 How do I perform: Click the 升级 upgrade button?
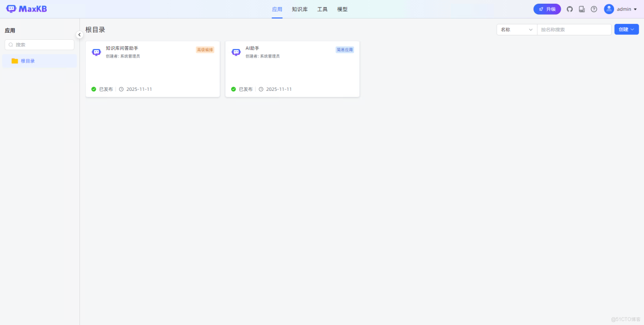(x=546, y=9)
